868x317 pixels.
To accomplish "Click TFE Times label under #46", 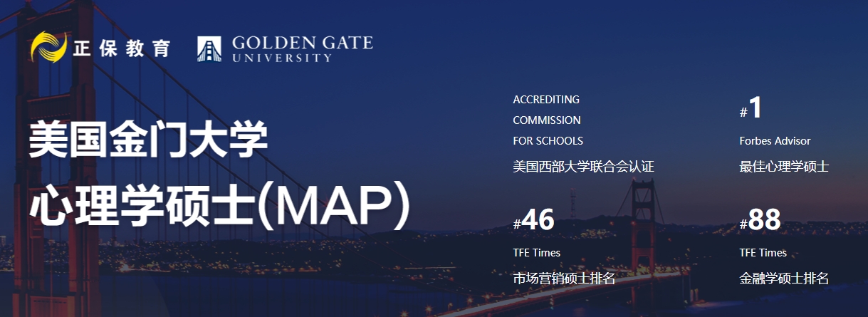I will point(536,252).
